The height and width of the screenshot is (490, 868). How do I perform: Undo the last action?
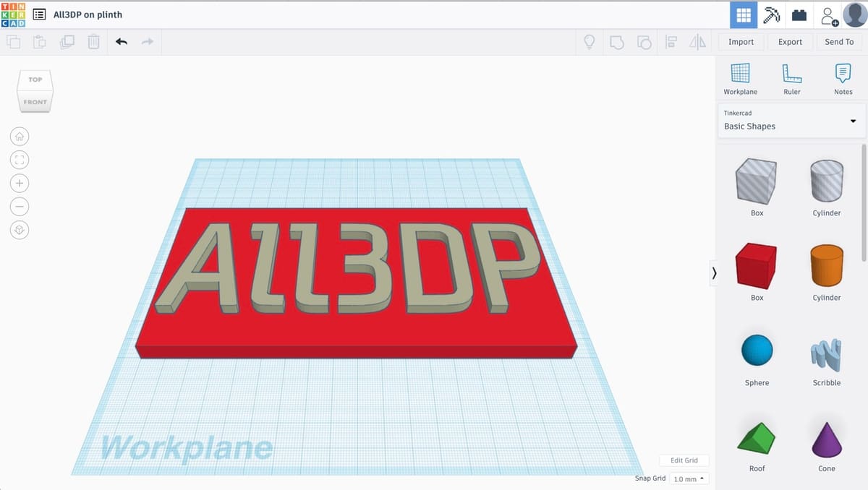tap(121, 42)
